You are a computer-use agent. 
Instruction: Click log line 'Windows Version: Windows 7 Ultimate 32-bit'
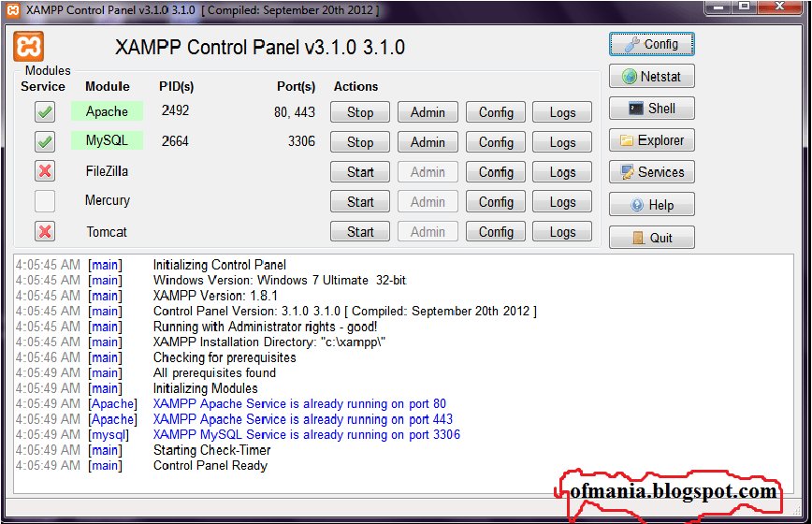click(280, 280)
